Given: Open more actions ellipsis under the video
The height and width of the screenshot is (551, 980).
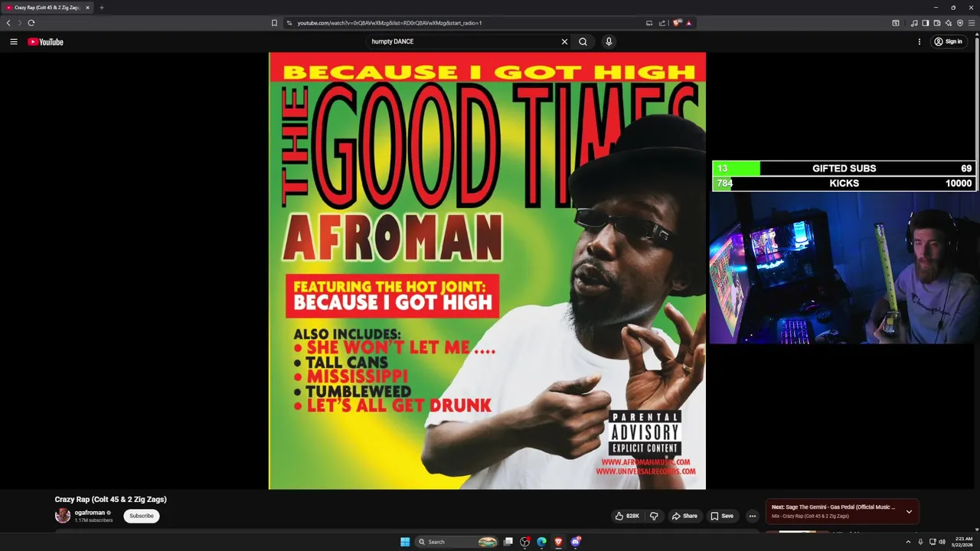Looking at the screenshot, I should [753, 516].
